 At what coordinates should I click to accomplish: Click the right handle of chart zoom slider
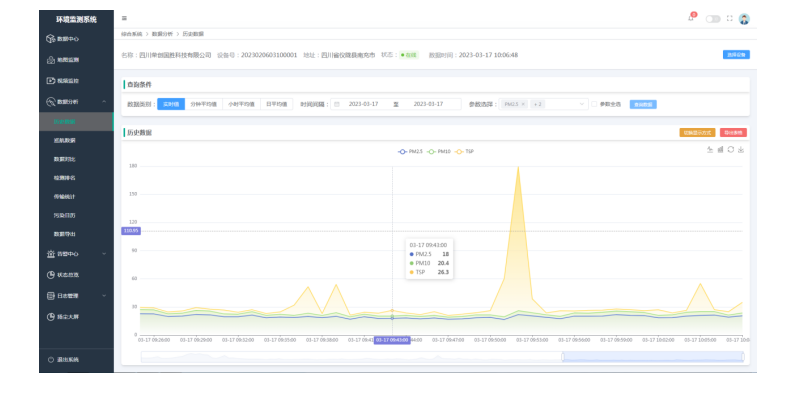pyautogui.click(x=743, y=357)
